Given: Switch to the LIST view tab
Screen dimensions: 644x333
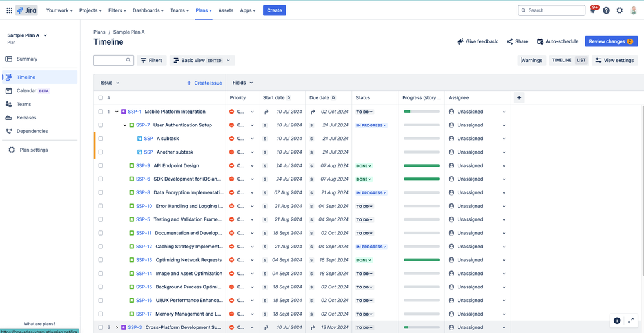Looking at the screenshot, I should click(x=581, y=61).
